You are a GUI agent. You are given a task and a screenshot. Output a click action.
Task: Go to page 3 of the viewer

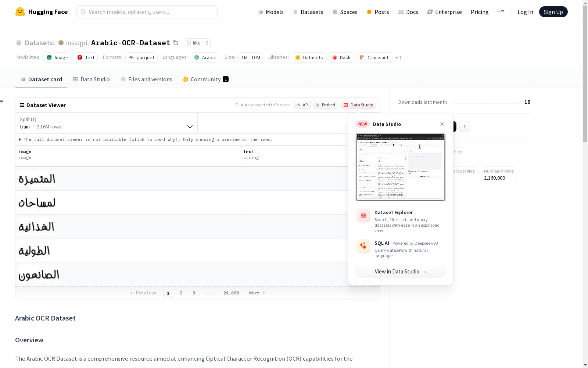(194, 293)
